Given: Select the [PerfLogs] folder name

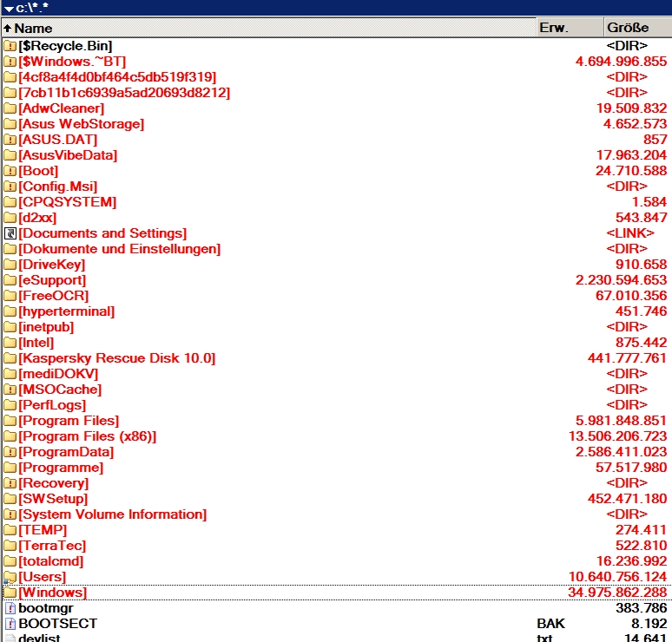Looking at the screenshot, I should 52,405.
